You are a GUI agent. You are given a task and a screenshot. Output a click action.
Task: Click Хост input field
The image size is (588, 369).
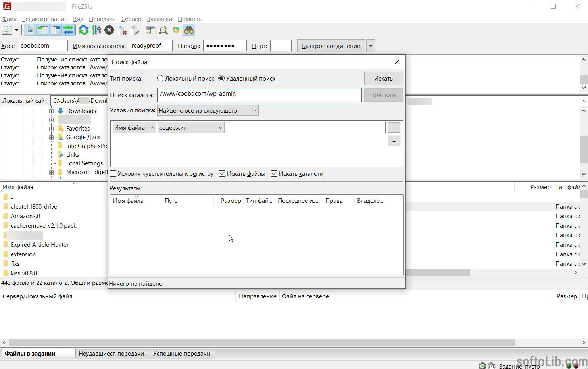(43, 46)
